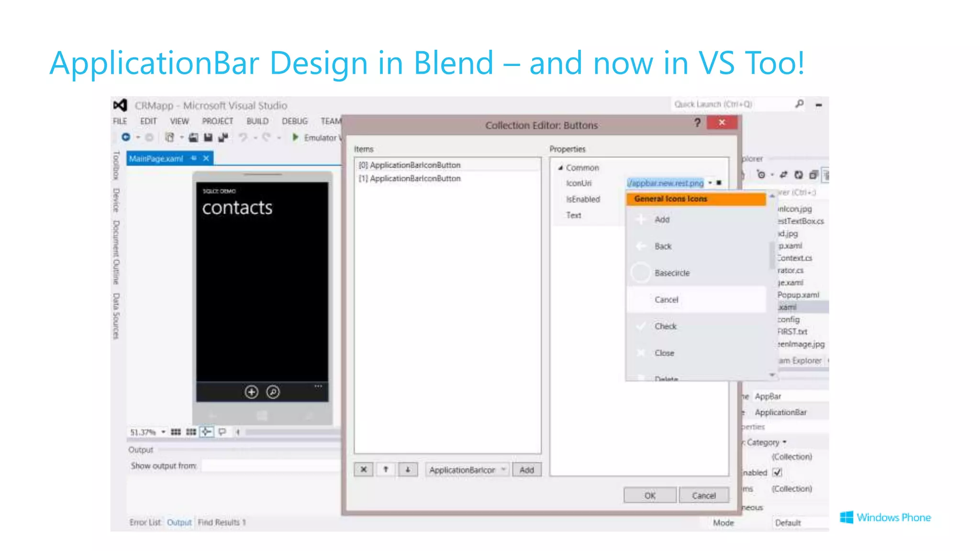
Task: Remove selected item with X button
Action: 364,470
